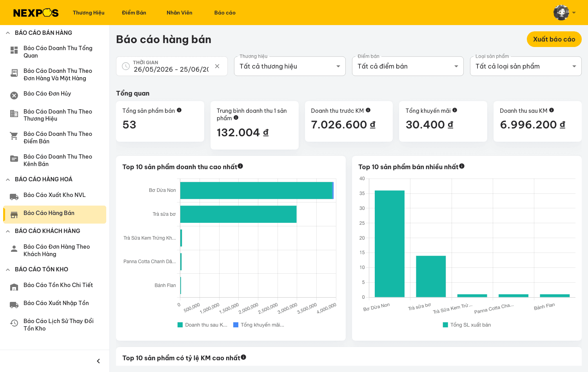Click the info icon next to Tổng sản phẩm bán
This screenshot has width=588, height=372.
coord(179,110)
